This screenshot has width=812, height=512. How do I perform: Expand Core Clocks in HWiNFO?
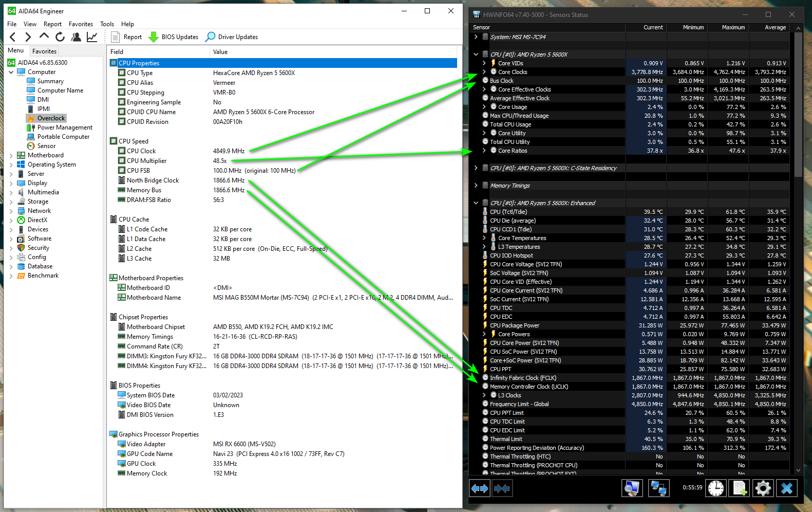coord(484,72)
